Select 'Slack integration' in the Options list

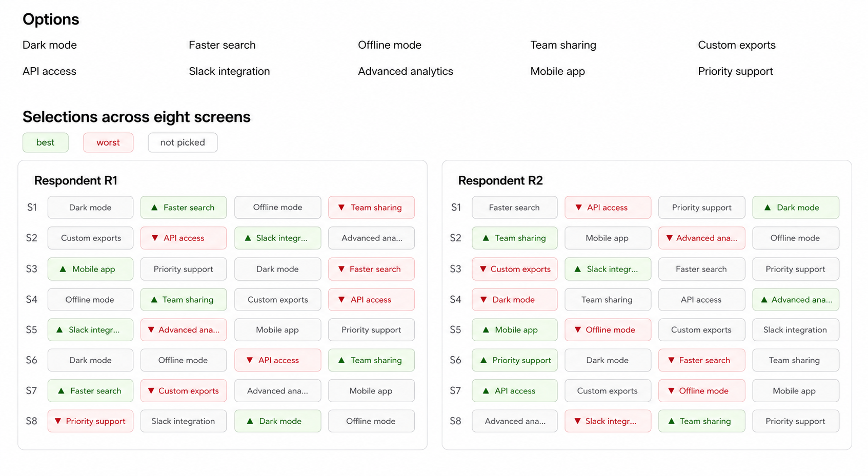(229, 71)
